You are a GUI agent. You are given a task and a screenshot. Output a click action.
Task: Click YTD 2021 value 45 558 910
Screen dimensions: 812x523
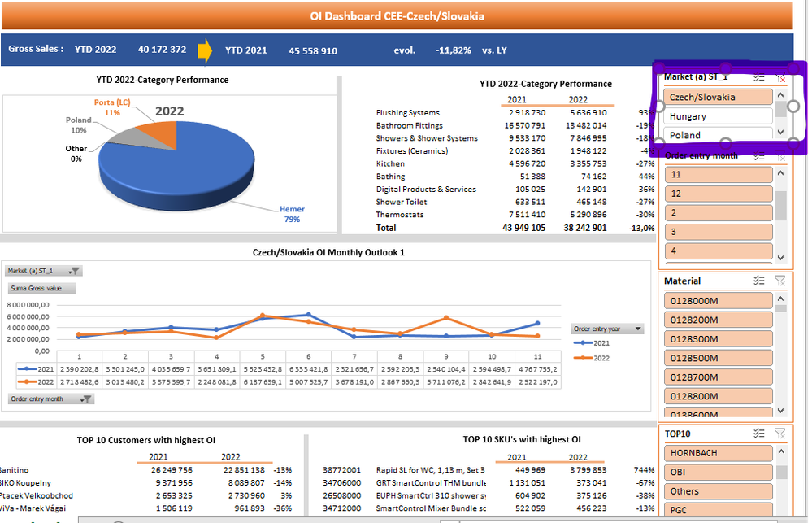313,50
